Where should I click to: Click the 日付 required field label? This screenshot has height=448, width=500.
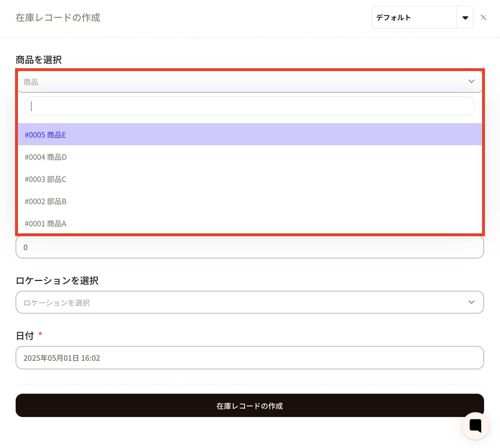(25, 336)
